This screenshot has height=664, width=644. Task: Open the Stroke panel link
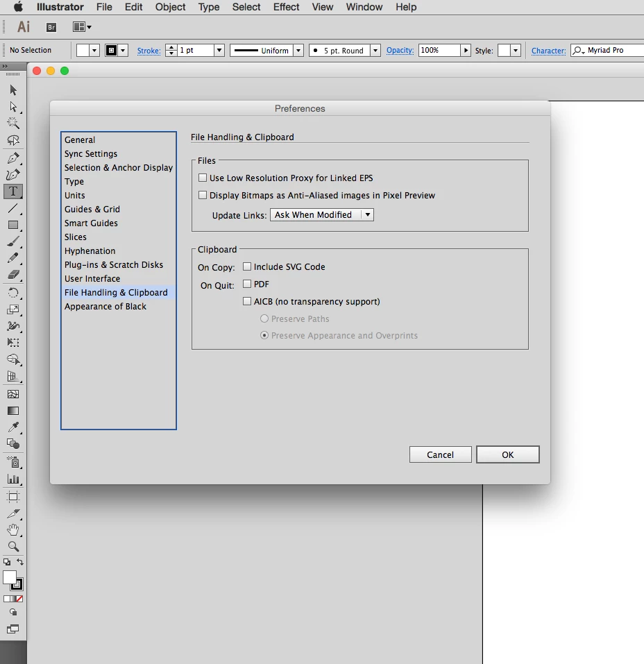tap(149, 51)
